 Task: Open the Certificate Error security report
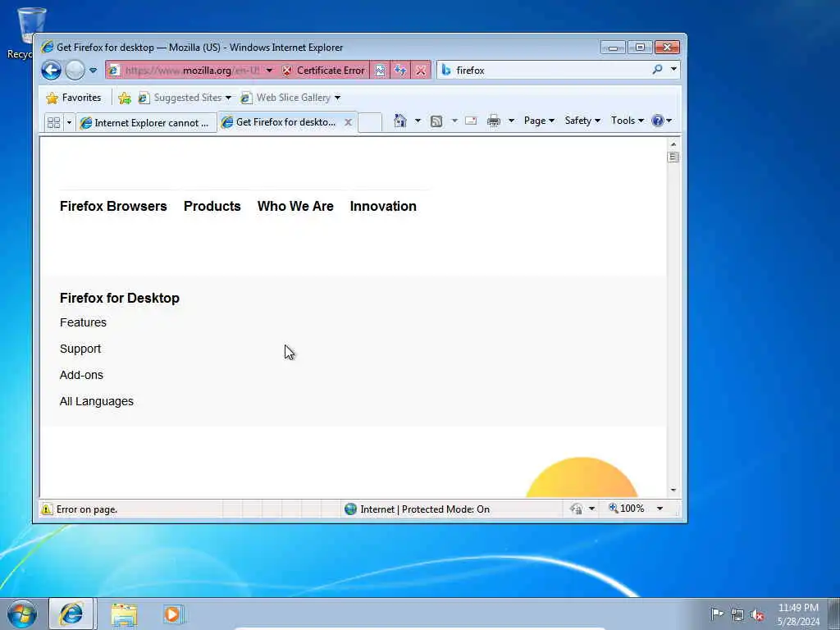pyautogui.click(x=323, y=71)
